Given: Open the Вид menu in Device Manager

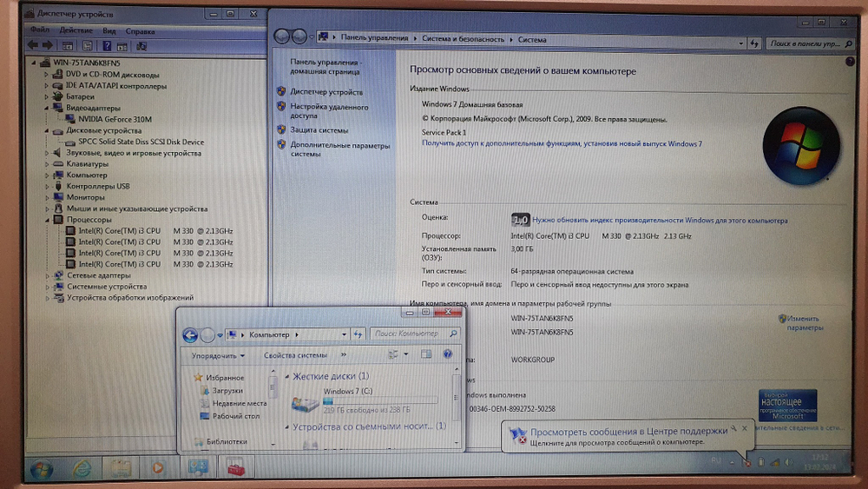Looking at the screenshot, I should coord(109,31).
